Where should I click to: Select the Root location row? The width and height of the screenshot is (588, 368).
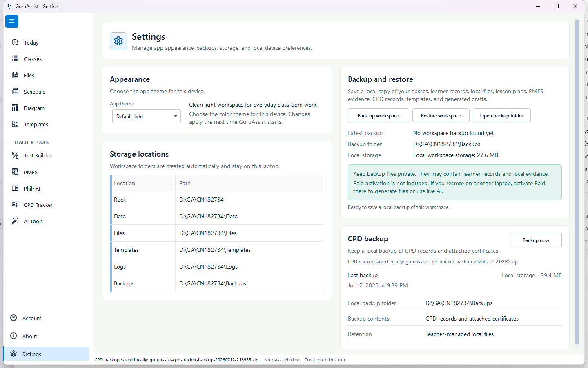(217, 200)
